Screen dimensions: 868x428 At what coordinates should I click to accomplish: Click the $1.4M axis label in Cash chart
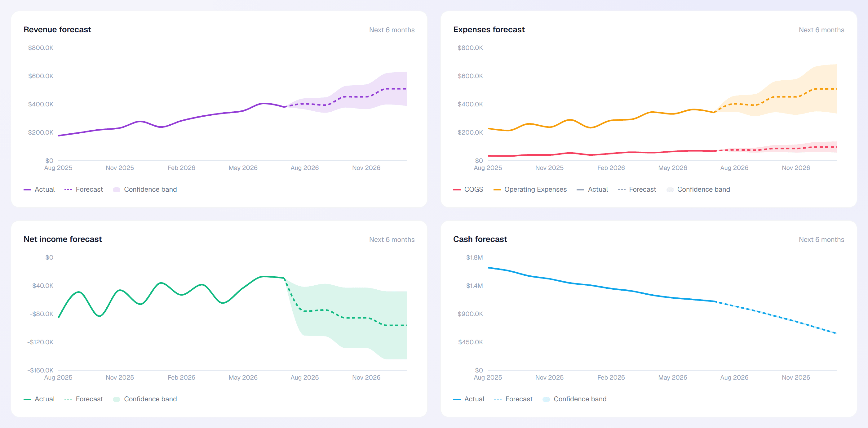pos(474,286)
